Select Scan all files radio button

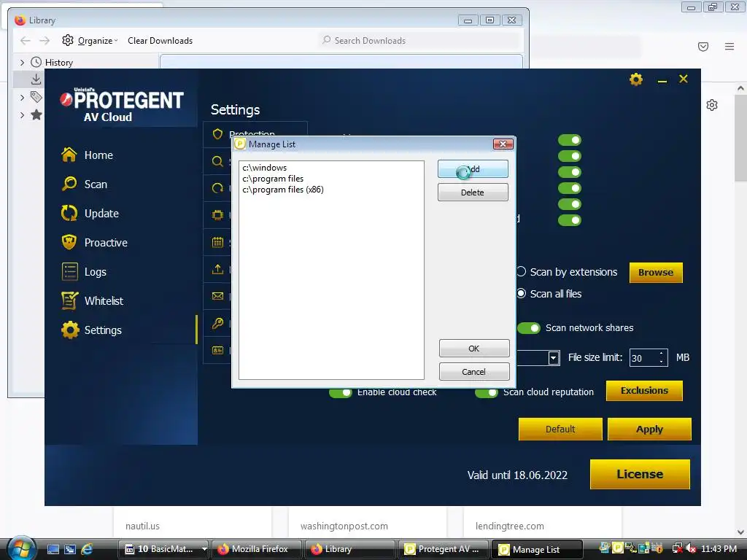521,293
